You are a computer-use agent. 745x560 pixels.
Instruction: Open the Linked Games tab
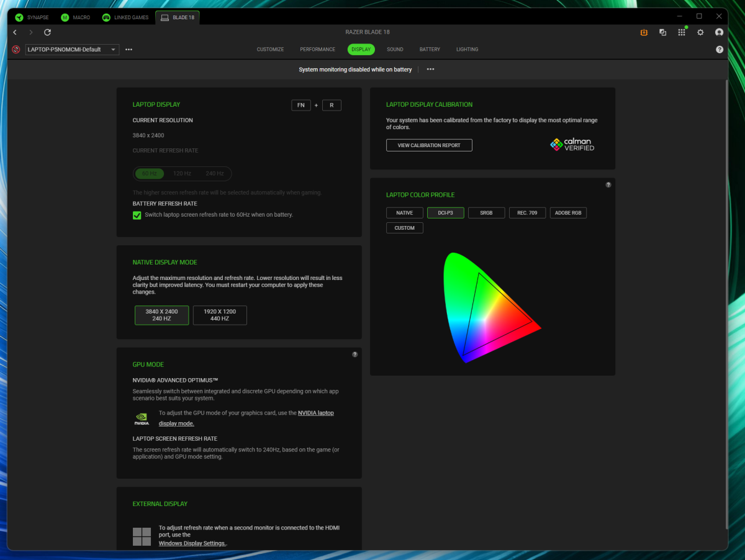coord(125,17)
